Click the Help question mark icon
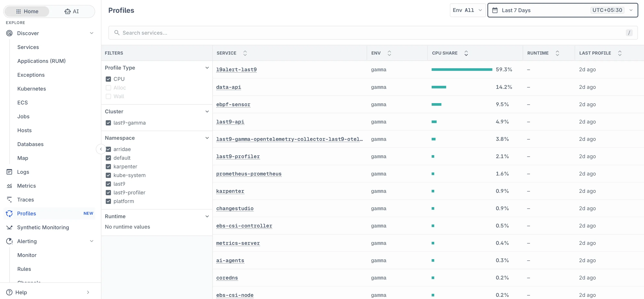 click(9, 292)
